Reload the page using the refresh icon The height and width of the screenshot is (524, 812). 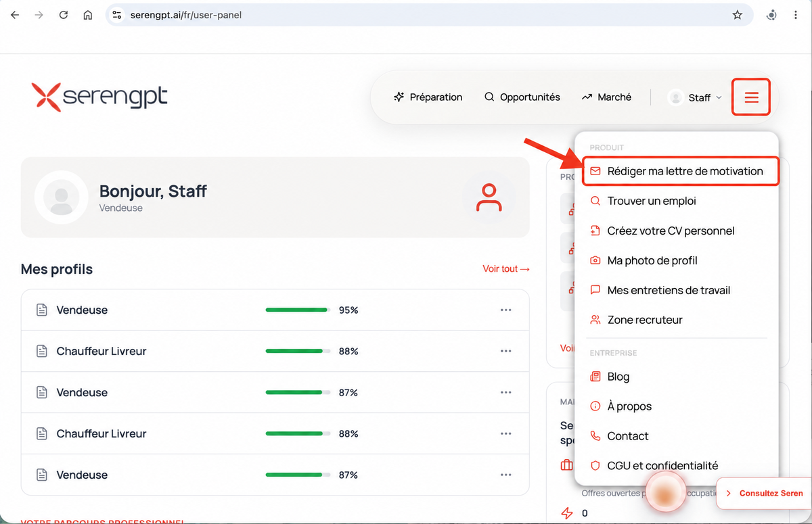(x=64, y=15)
